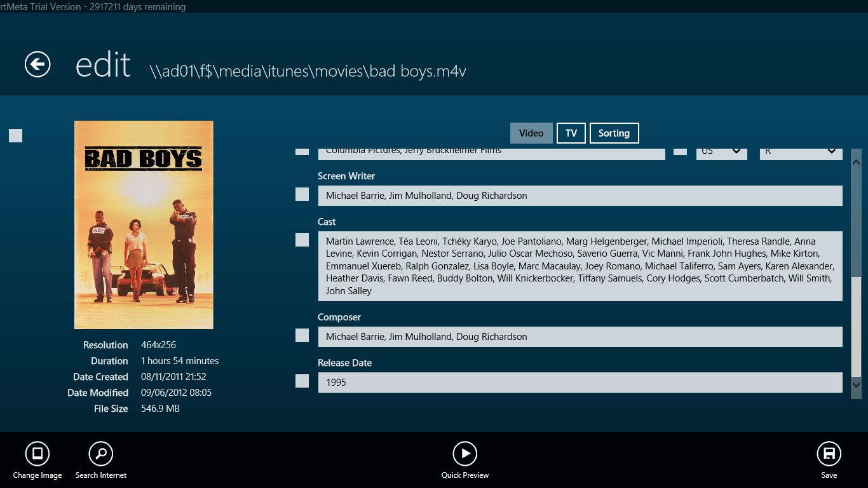Image resolution: width=868 pixels, height=488 pixels.
Task: Click the Change Image icon
Action: (37, 454)
